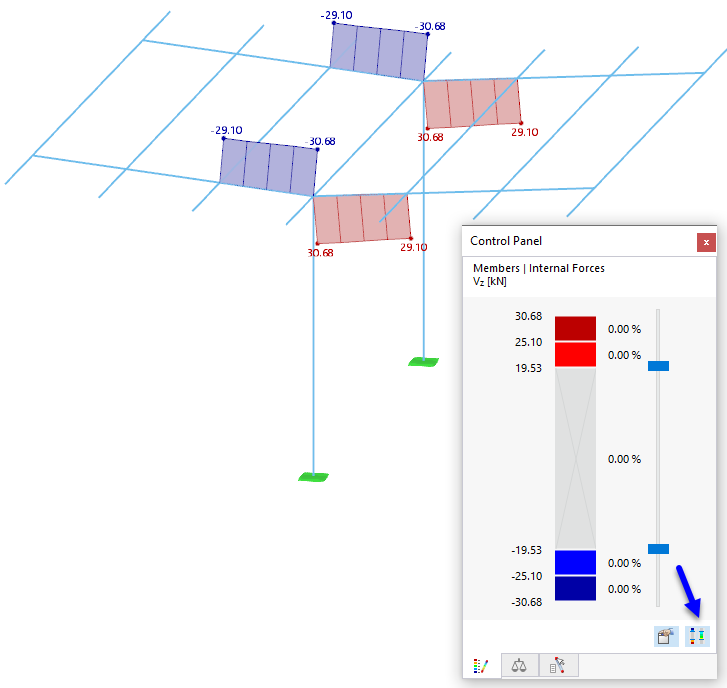The width and height of the screenshot is (727, 688).
Task: Click the -19.53 negative scale limit
Action: 526,550
